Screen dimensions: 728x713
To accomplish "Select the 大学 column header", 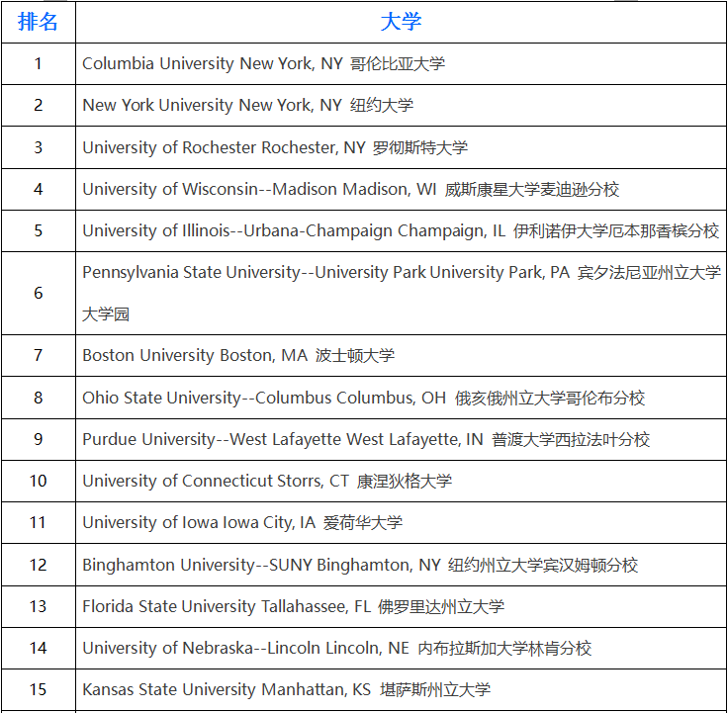I will point(401,22).
